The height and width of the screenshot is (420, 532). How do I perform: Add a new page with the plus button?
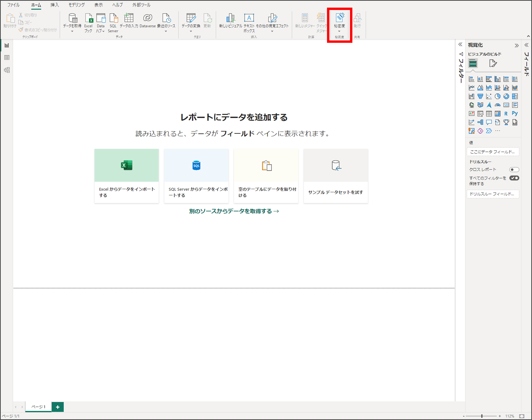58,407
